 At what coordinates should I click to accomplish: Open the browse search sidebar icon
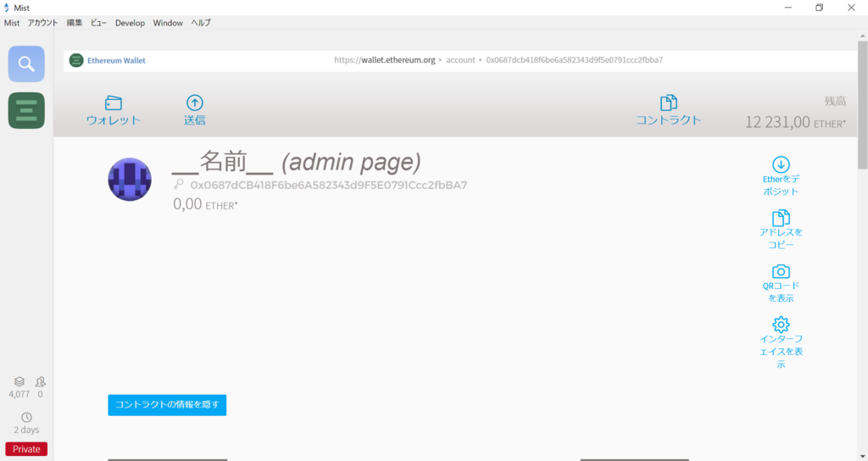pos(26,64)
